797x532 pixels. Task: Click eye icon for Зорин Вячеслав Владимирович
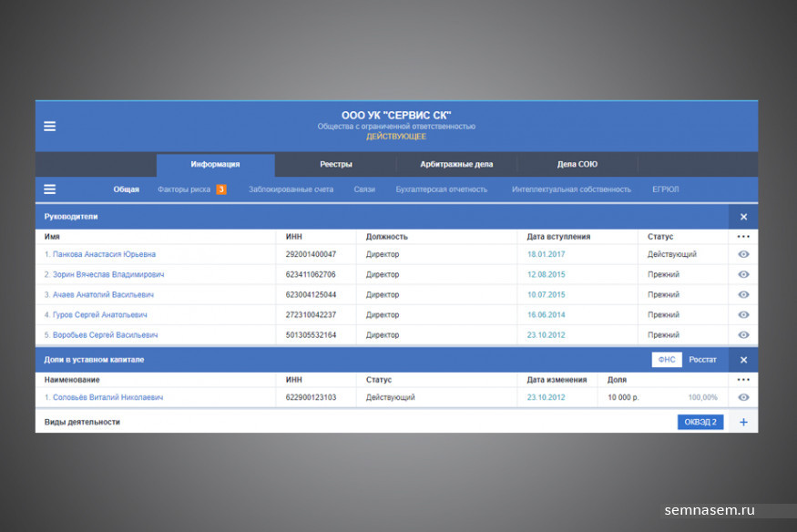(743, 275)
